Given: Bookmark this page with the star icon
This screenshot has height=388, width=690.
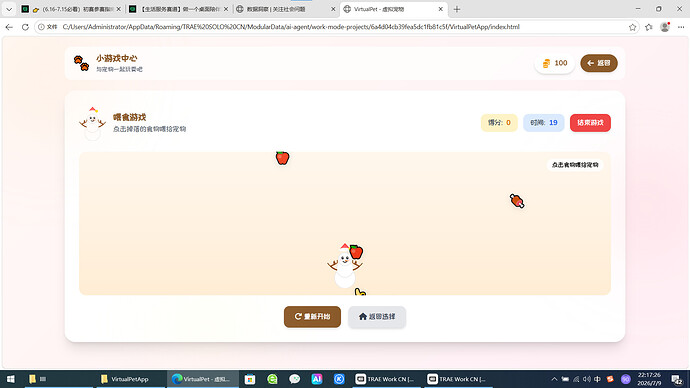Looking at the screenshot, I should tap(632, 27).
